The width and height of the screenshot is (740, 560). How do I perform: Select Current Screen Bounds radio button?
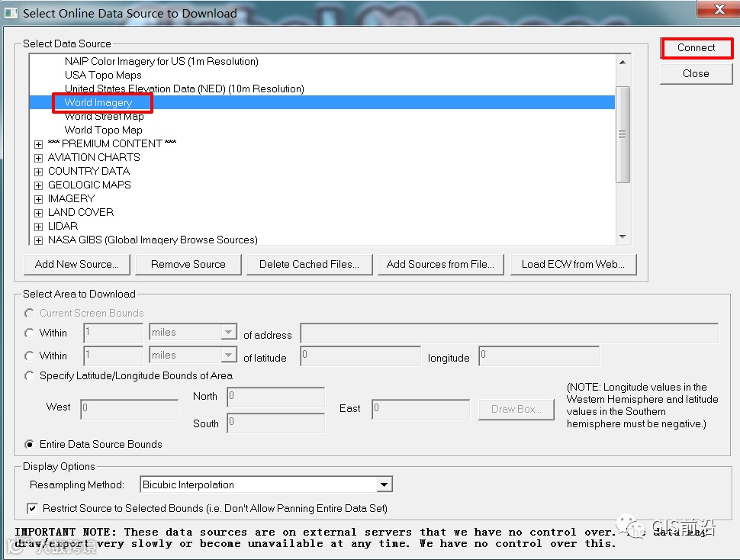30,314
